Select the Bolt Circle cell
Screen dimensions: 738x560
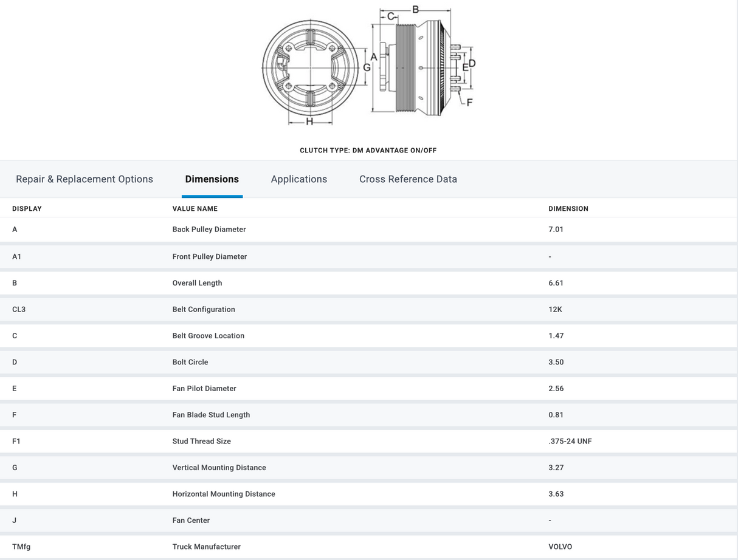click(x=190, y=362)
